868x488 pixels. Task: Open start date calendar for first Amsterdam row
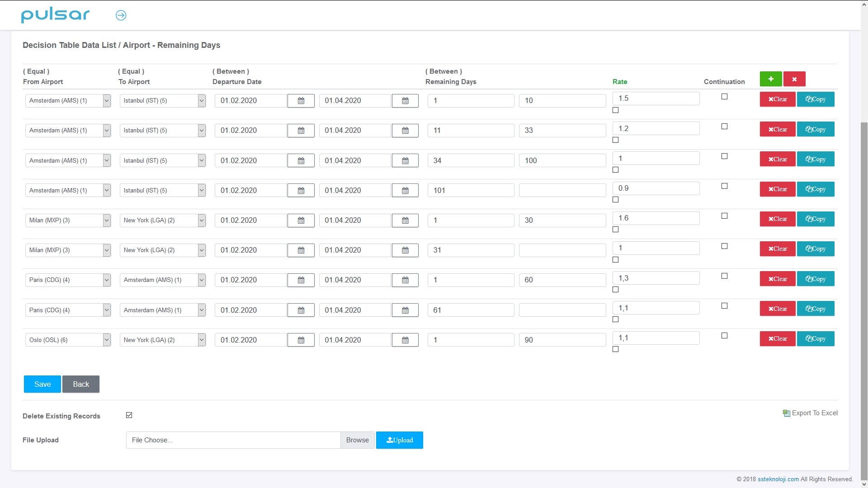[301, 101]
